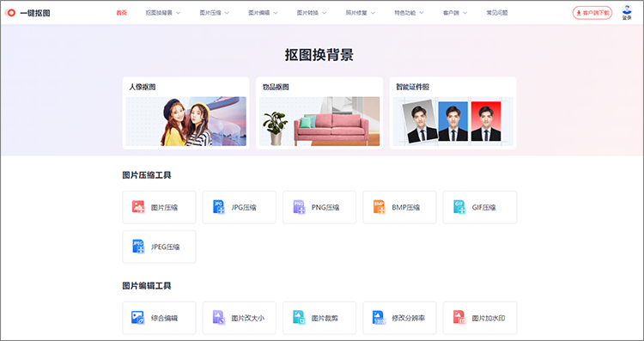The width and height of the screenshot is (644, 341).
Task: Open the 图片压缩 tool icon card
Action: pyautogui.click(x=138, y=207)
